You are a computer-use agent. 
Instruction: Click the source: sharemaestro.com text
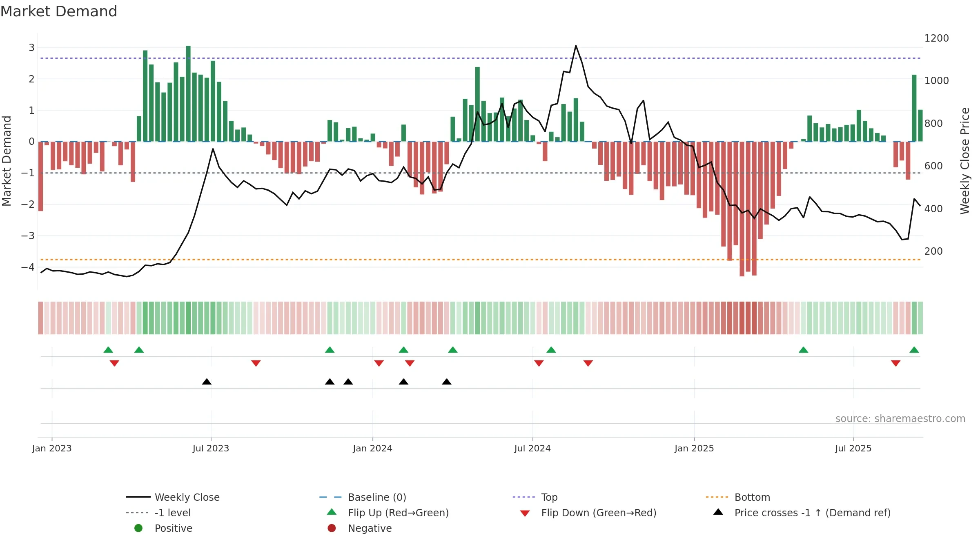coord(900,419)
